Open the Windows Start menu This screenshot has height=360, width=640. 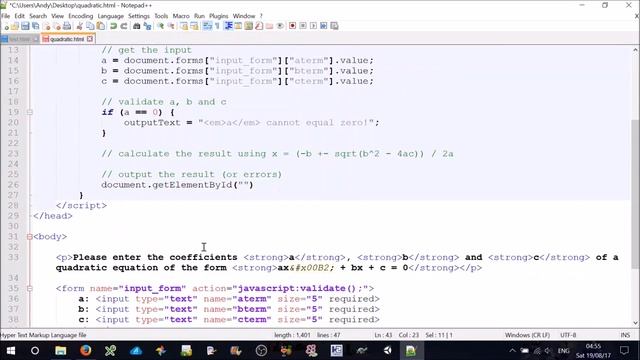click(x=11, y=351)
